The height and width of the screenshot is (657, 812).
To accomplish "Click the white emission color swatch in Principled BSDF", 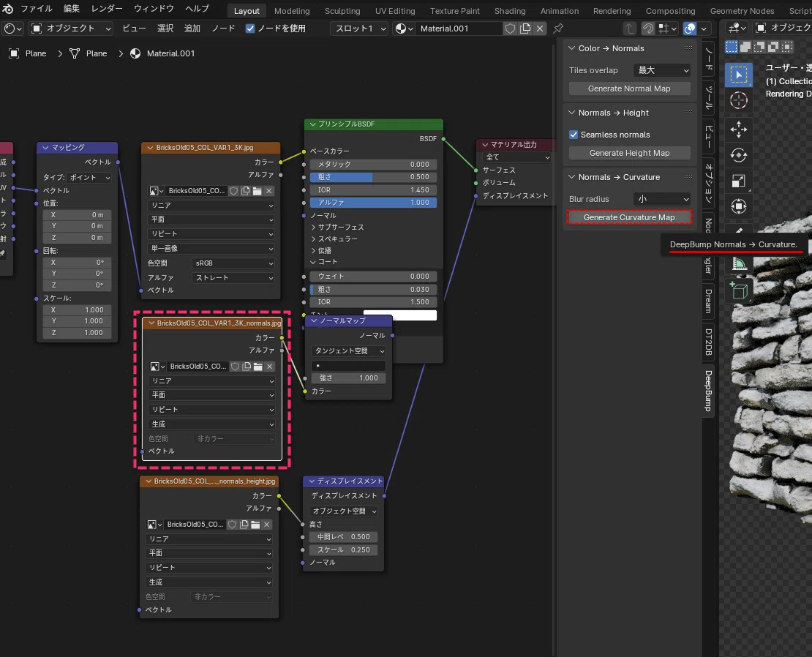I will pos(400,315).
